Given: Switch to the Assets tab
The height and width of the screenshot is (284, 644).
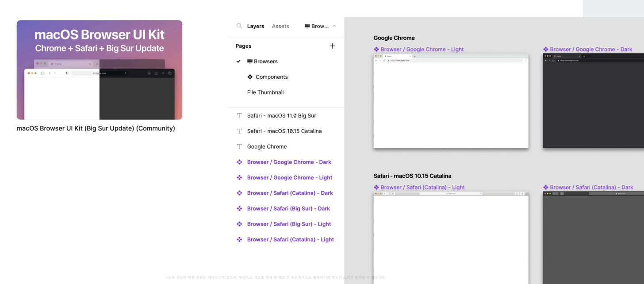Looking at the screenshot, I should [x=280, y=26].
